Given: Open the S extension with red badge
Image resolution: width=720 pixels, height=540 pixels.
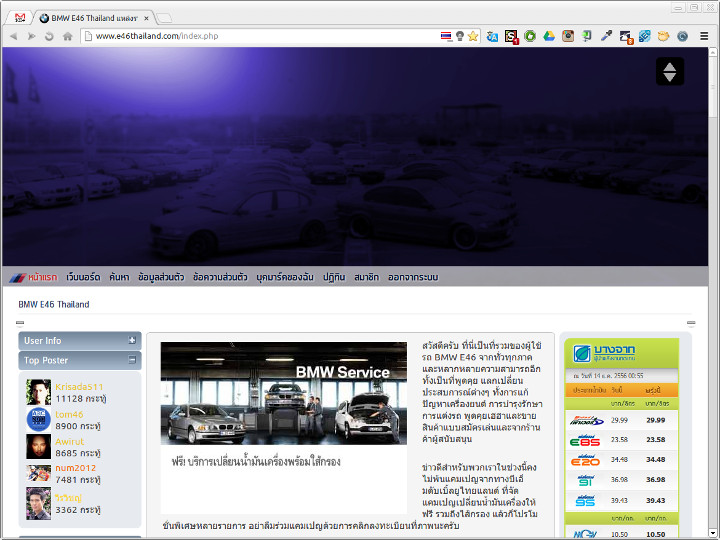Looking at the screenshot, I should tap(511, 36).
